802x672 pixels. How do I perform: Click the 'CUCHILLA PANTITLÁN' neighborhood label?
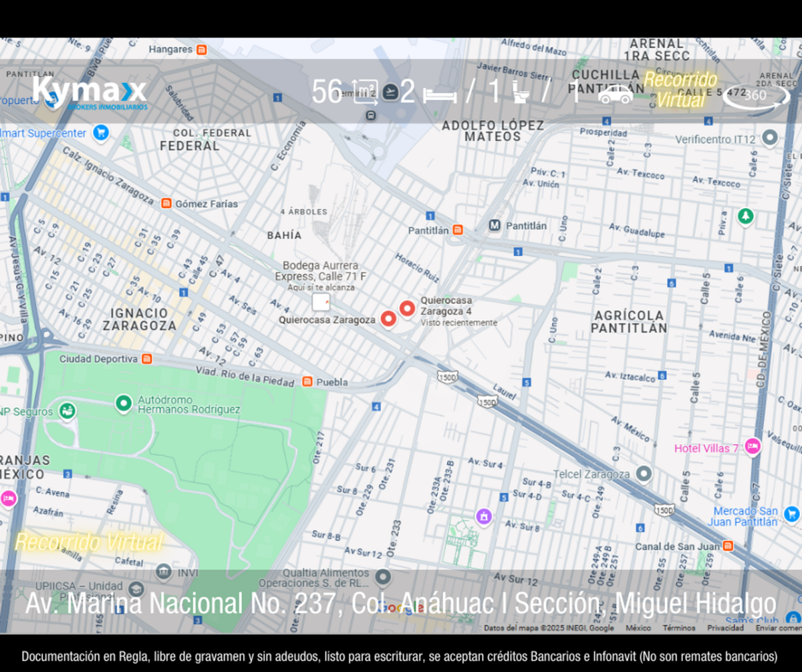pos(607,81)
